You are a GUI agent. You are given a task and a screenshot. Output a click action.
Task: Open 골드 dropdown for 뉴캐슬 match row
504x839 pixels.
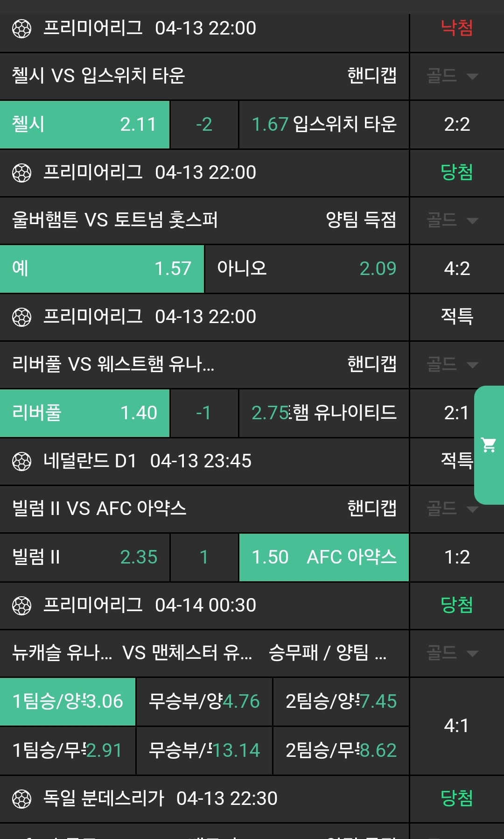click(x=452, y=653)
